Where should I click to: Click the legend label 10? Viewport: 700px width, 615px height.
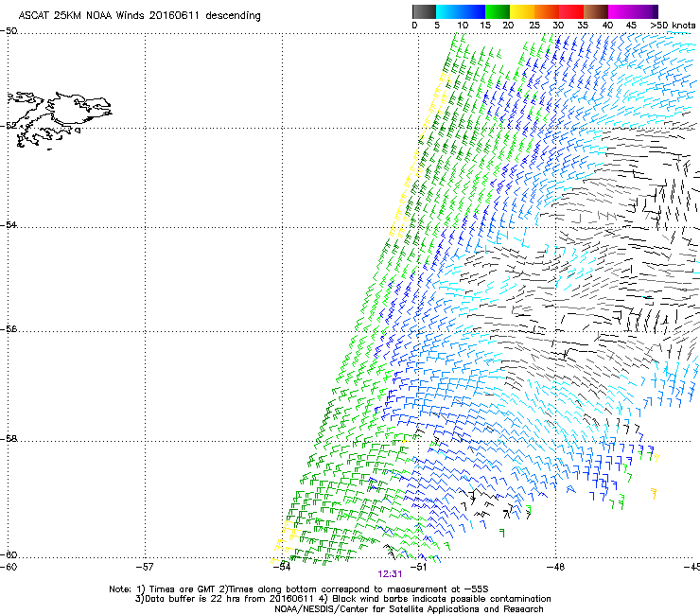point(463,26)
